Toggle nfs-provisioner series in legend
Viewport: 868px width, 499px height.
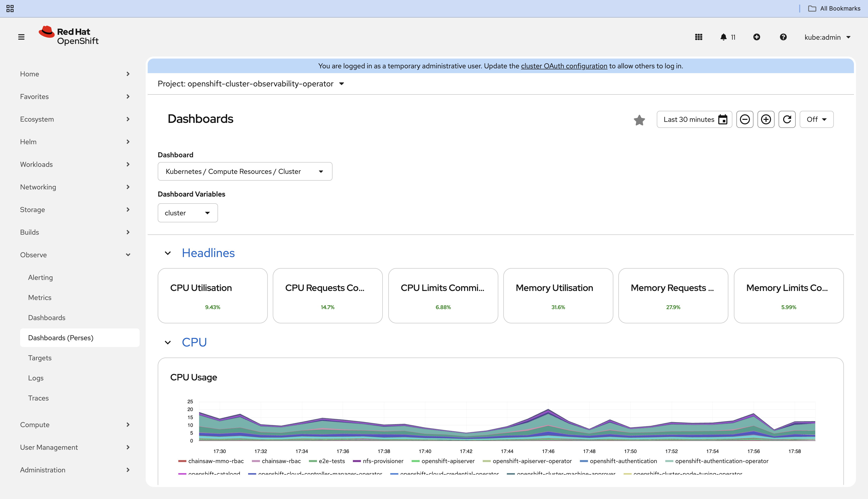(383, 461)
